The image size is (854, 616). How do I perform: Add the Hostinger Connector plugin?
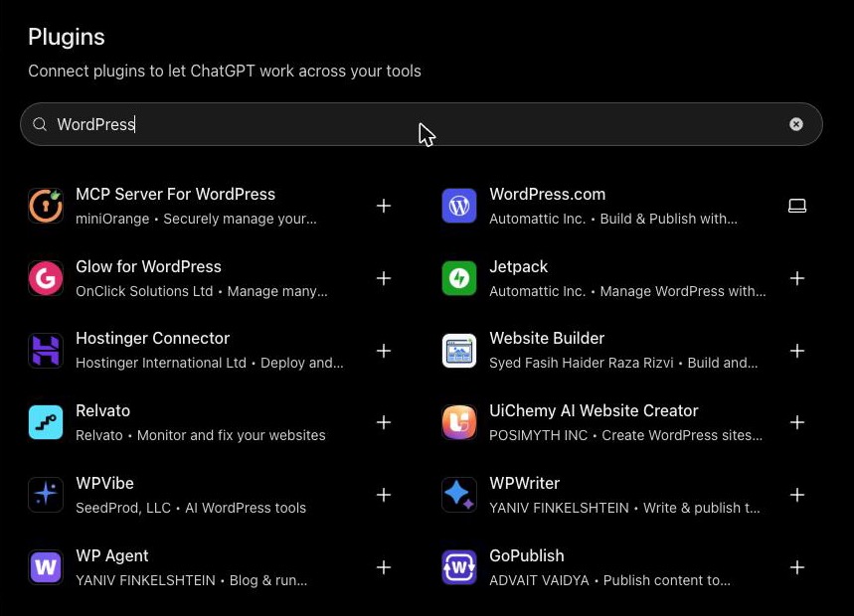pyautogui.click(x=384, y=351)
